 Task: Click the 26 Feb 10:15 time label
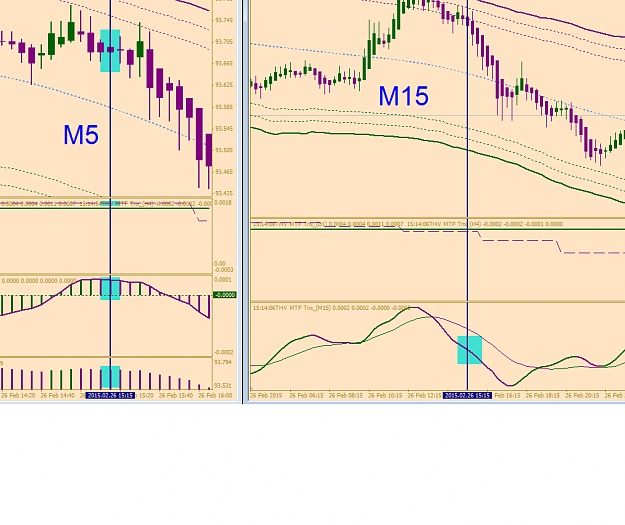[x=385, y=395]
